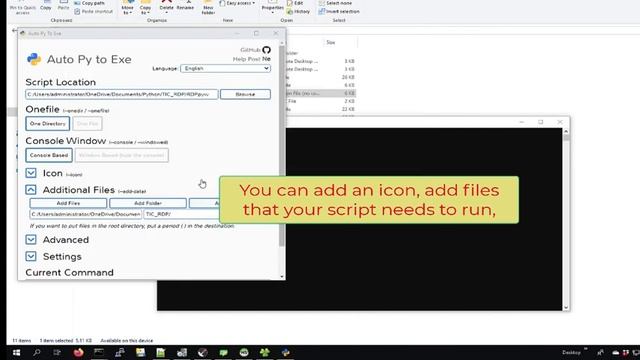Click the taskbar Search magnifier icon

point(37,353)
